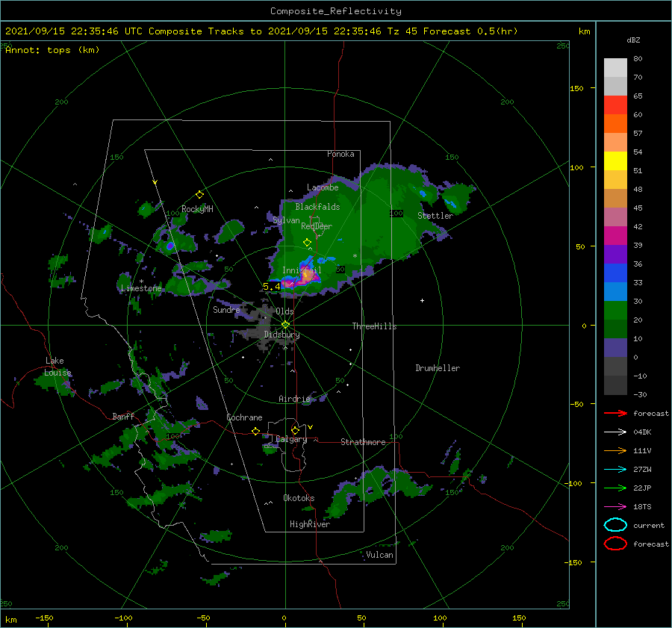Image resolution: width=672 pixels, height=628 pixels.
Task: Click the red forecast ellipse icon
Action: (615, 544)
